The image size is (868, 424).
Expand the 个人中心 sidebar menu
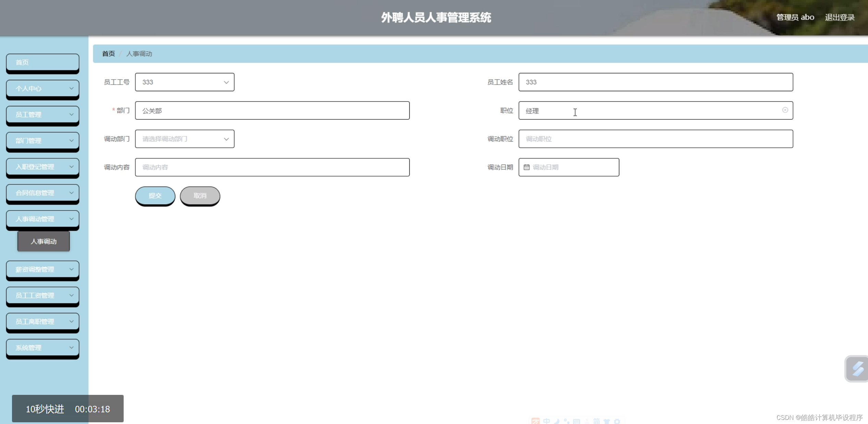(42, 88)
